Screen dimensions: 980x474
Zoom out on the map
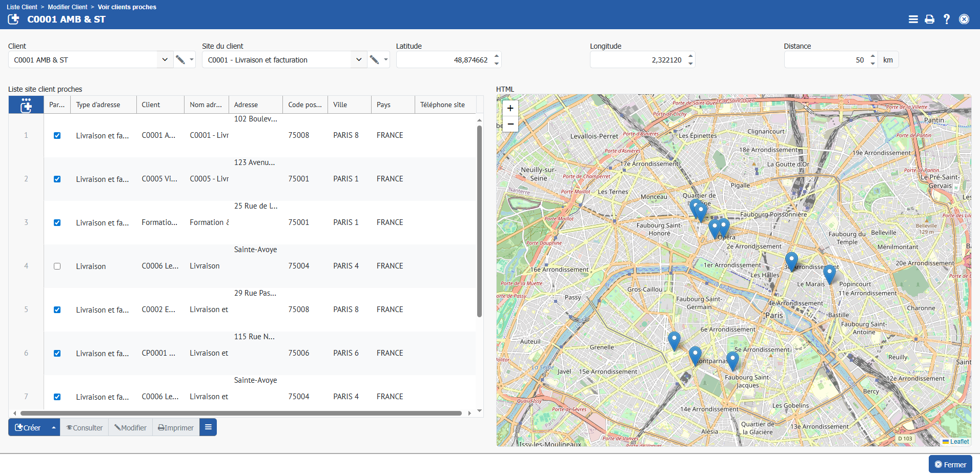(x=510, y=124)
